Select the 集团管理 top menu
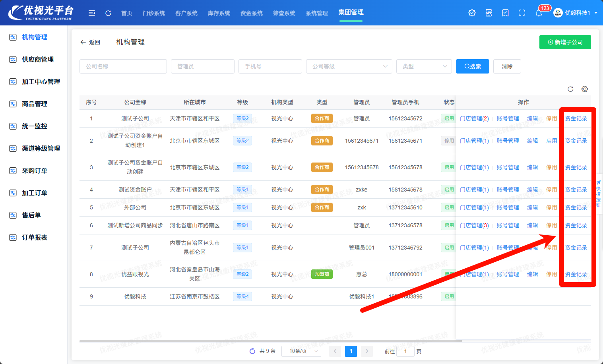 click(351, 12)
